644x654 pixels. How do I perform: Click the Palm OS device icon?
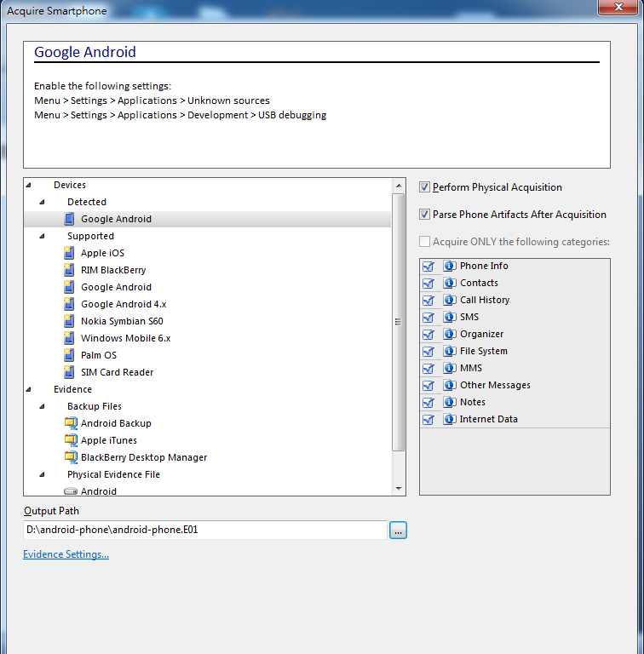pyautogui.click(x=69, y=355)
